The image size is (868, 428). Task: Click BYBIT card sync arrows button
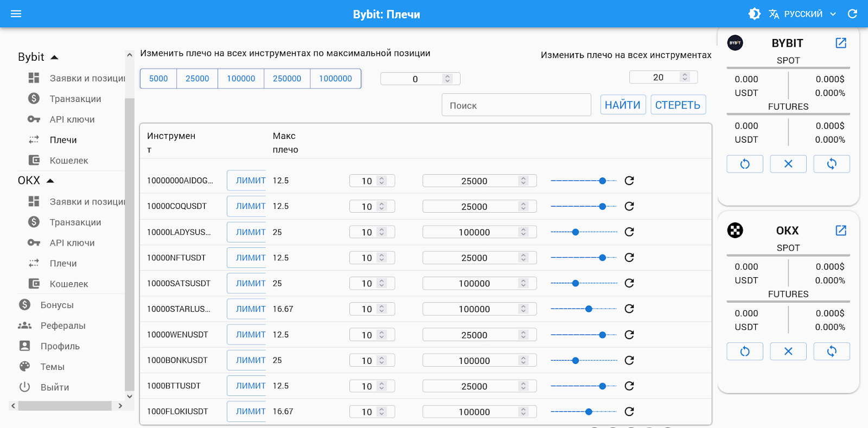click(832, 164)
